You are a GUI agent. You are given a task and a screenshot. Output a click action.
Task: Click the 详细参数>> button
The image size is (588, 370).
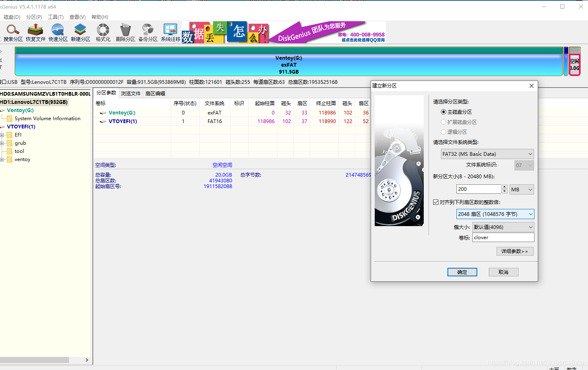(x=515, y=251)
